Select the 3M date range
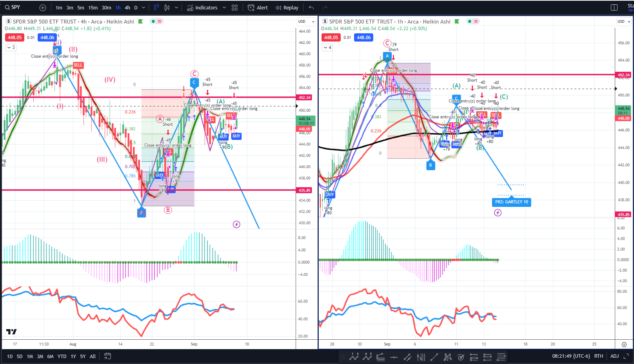This screenshot has width=634, height=364. (40, 357)
